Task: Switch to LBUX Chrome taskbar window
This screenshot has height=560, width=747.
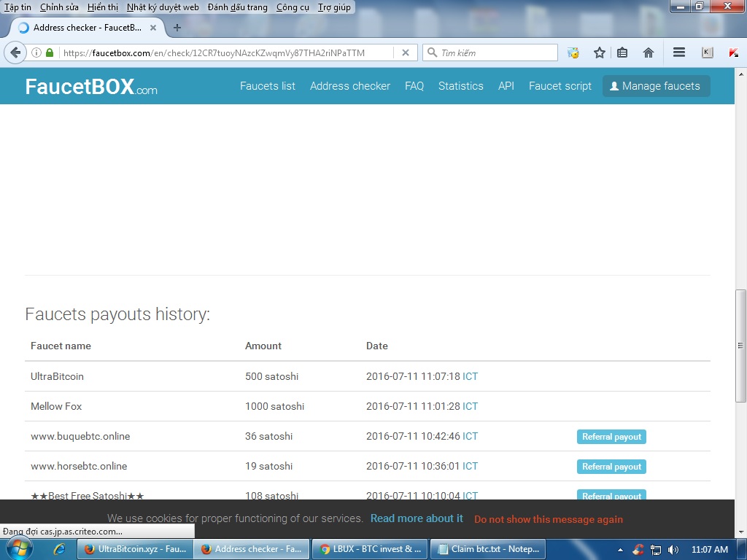Action: [x=370, y=549]
